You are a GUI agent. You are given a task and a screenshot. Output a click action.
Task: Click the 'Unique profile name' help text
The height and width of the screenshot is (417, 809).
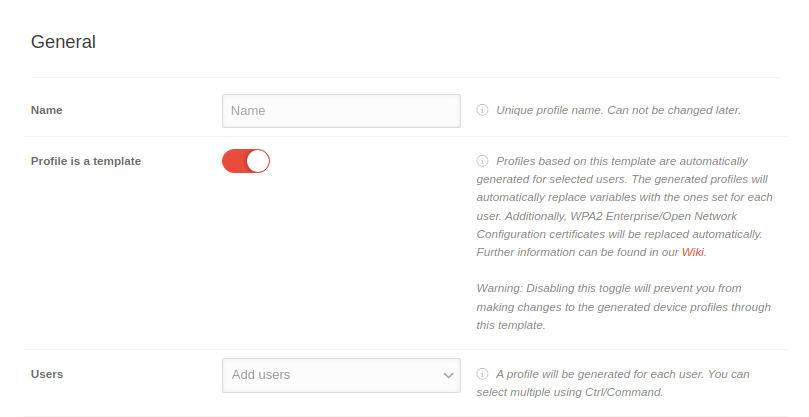click(x=618, y=110)
